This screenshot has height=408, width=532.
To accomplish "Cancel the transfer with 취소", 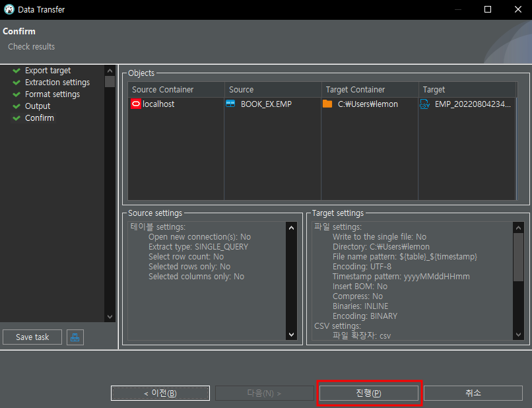I will click(x=473, y=393).
